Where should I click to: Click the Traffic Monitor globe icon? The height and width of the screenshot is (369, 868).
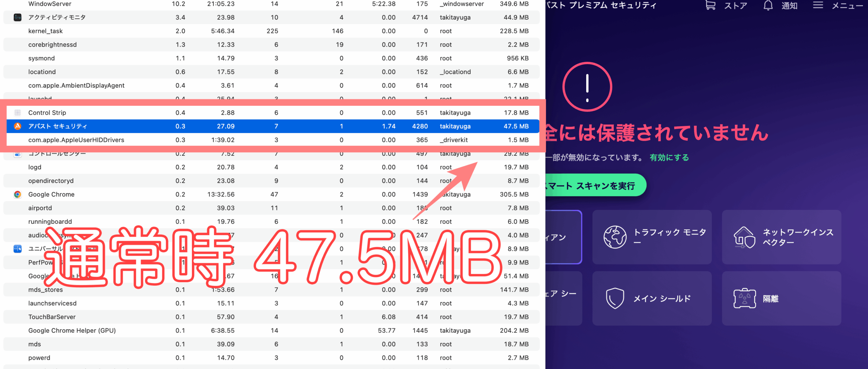(615, 237)
